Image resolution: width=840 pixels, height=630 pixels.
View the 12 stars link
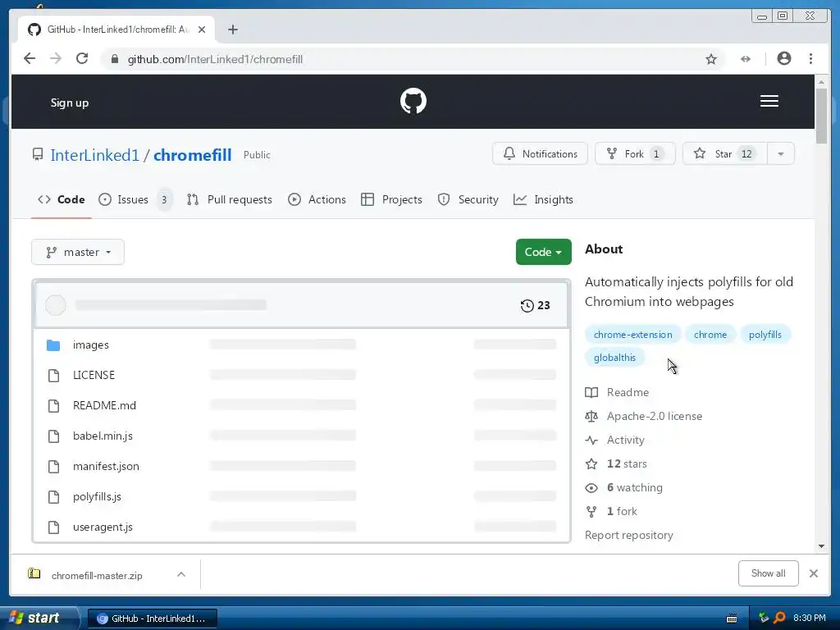click(616, 464)
